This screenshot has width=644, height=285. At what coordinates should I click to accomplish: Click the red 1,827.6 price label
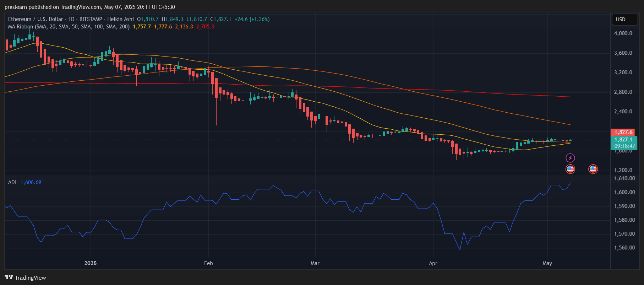pyautogui.click(x=623, y=132)
